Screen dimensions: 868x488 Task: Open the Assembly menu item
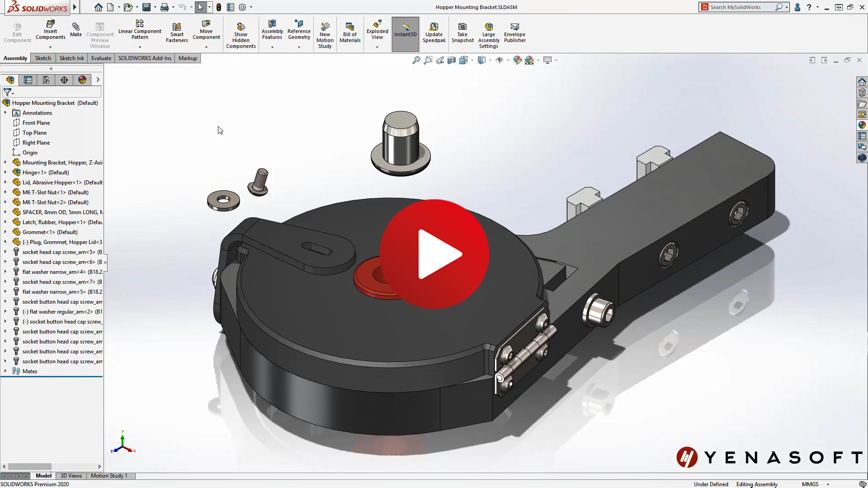click(15, 58)
